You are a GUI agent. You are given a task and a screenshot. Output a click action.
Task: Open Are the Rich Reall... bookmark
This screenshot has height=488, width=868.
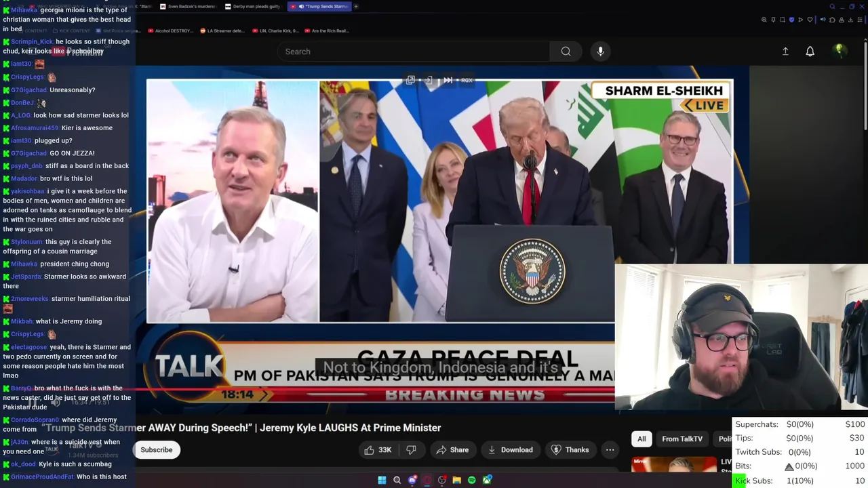(327, 30)
